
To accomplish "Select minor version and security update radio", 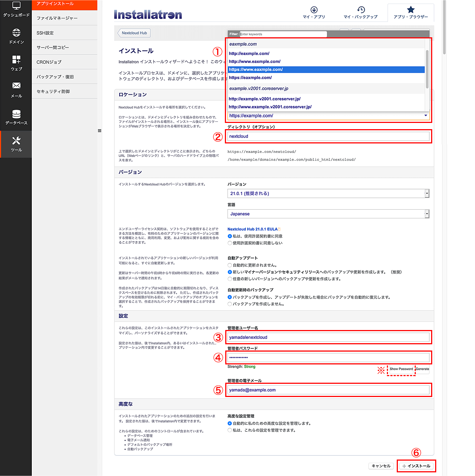I will 230,272.
